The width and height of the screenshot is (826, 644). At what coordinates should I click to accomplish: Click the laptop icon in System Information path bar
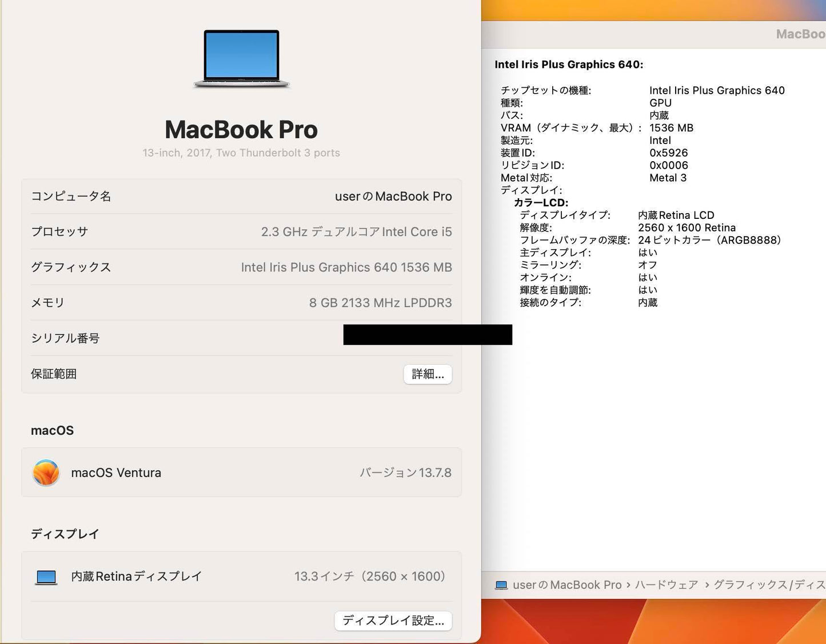(x=501, y=585)
